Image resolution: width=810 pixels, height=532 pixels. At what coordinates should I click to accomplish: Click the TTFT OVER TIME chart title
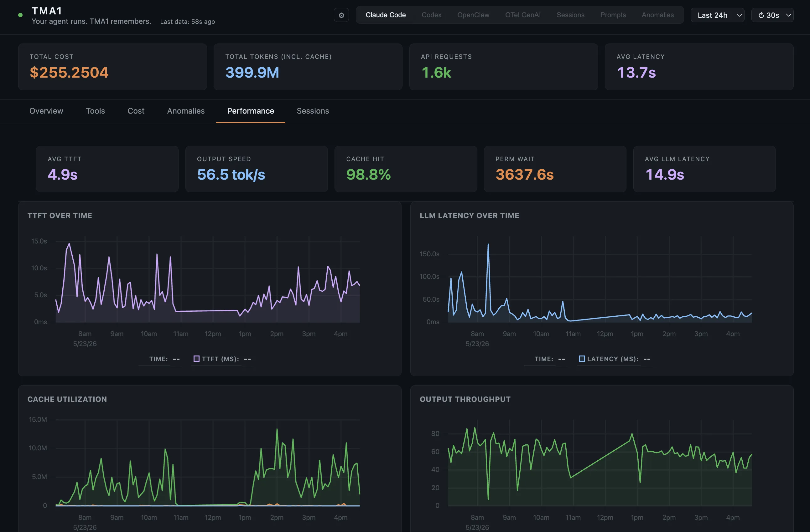(60, 216)
